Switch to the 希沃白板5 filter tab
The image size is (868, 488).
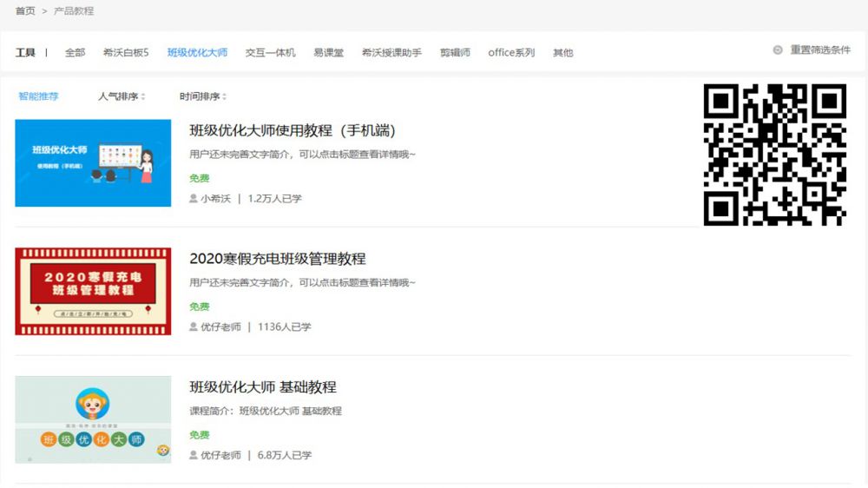[x=126, y=53]
